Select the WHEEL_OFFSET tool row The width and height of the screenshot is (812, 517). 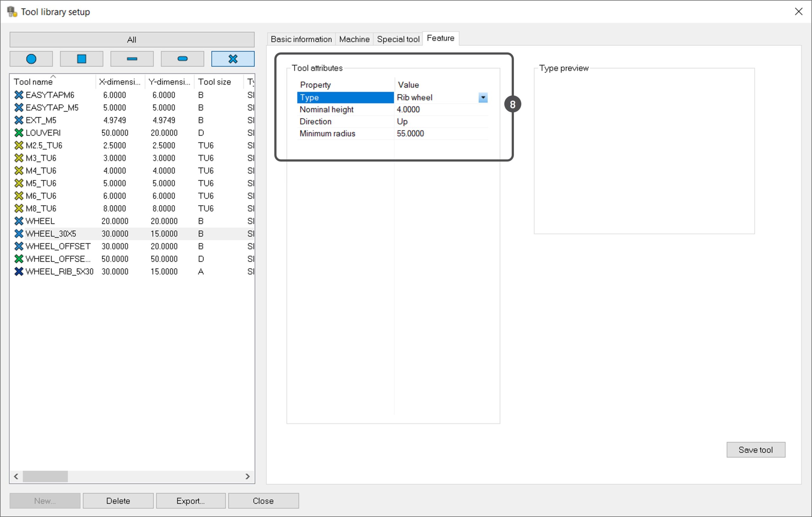point(58,246)
